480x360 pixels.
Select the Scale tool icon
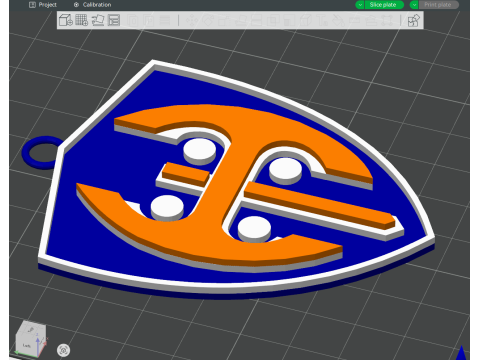224,20
